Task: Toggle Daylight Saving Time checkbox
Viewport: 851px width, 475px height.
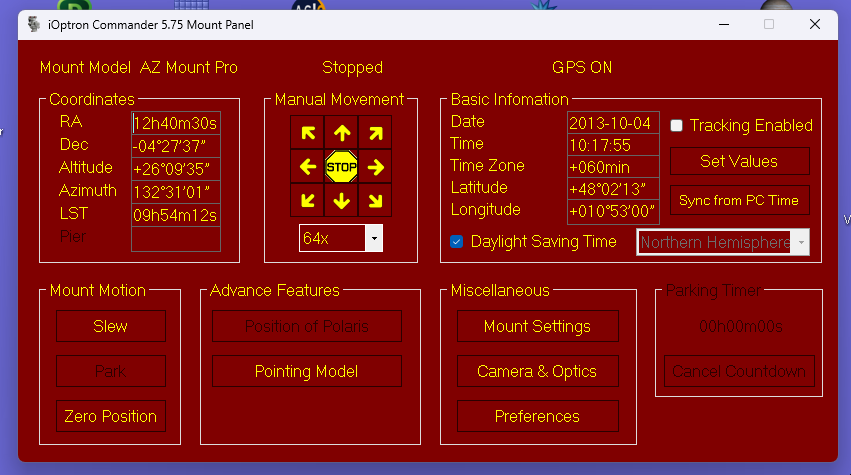Action: pos(456,242)
